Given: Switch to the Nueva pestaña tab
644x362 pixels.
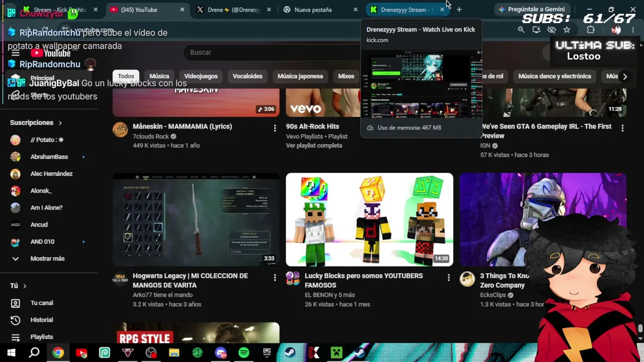Looking at the screenshot, I should [320, 10].
